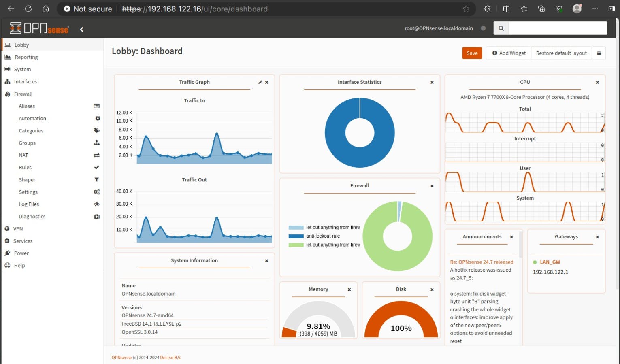Expand Firewall Automation submenu

53,118
